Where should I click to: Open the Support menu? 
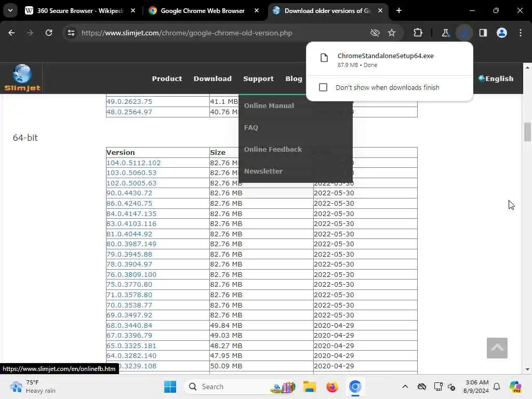pyautogui.click(x=258, y=78)
